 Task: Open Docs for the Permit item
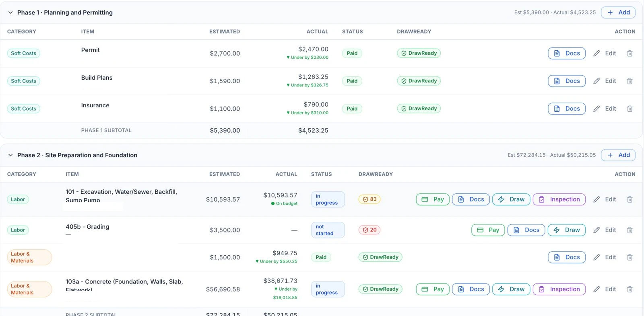(567, 53)
